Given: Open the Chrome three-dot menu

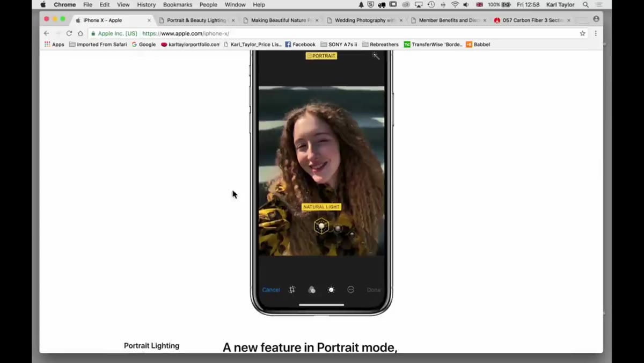Looking at the screenshot, I should pyautogui.click(x=596, y=33).
